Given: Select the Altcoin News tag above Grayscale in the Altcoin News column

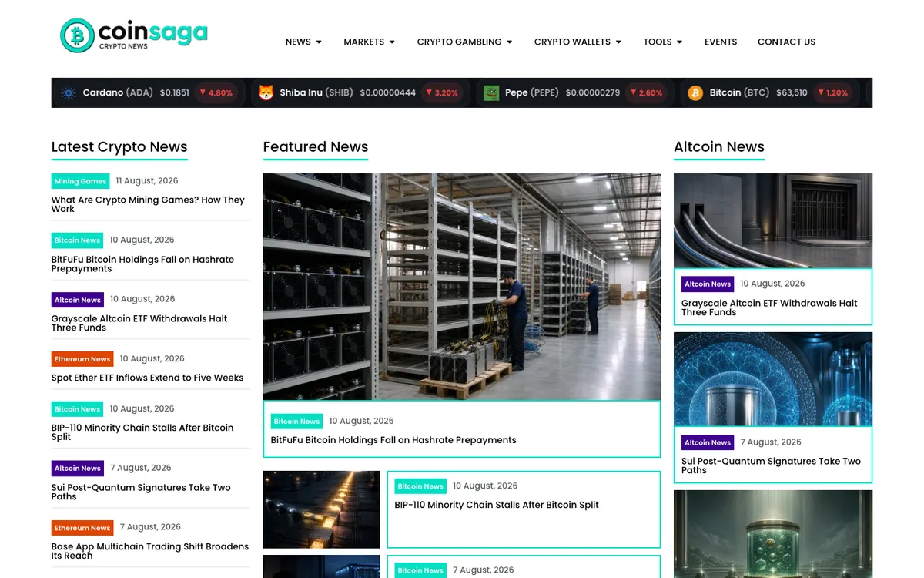Looking at the screenshot, I should pos(708,284).
